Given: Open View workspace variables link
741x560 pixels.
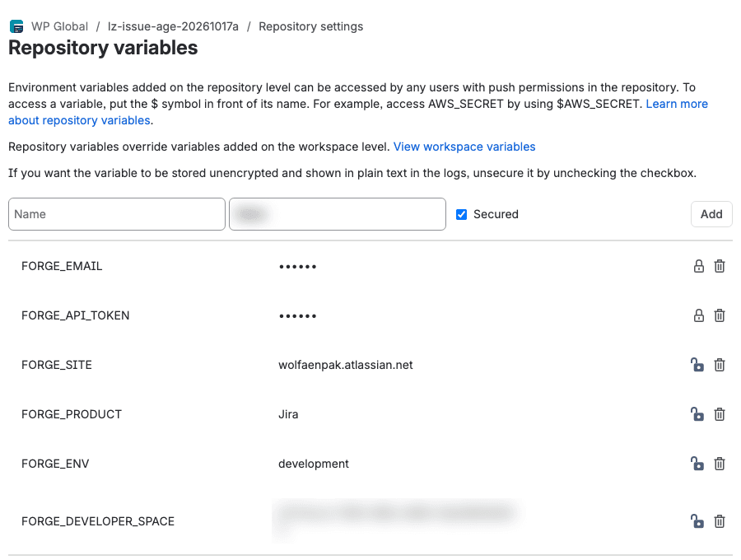Looking at the screenshot, I should tap(464, 147).
